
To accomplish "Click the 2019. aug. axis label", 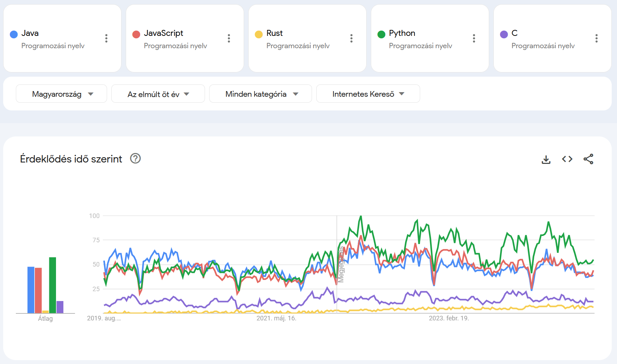I will click(x=104, y=318).
